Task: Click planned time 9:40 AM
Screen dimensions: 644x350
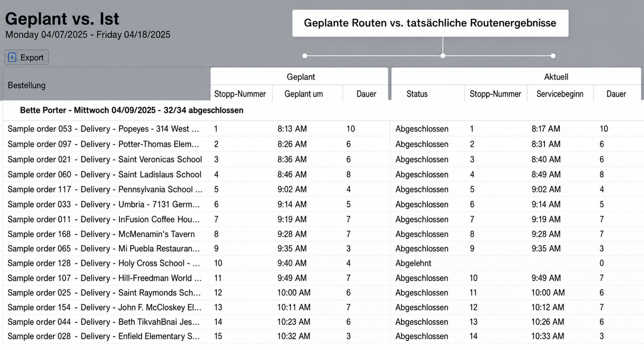Action: click(292, 263)
